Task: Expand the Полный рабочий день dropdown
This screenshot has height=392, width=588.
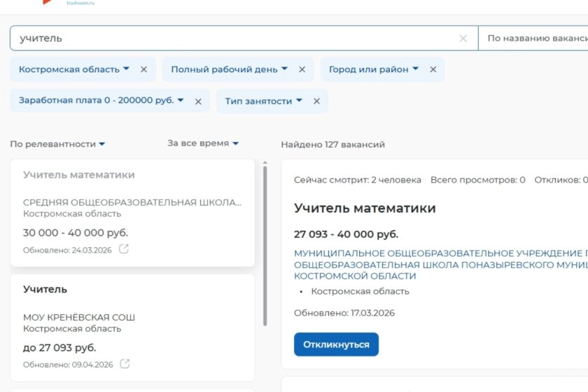Action: pos(284,69)
